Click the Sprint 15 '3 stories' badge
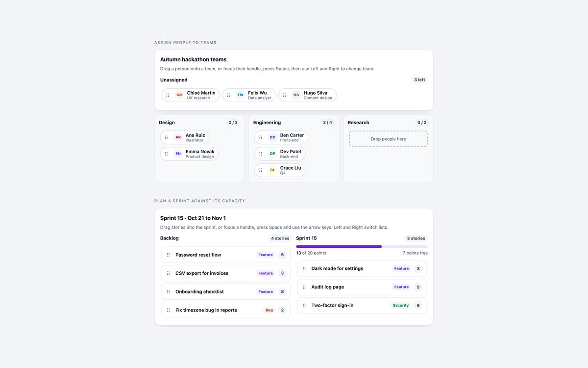The width and height of the screenshot is (588, 368). (x=416, y=238)
